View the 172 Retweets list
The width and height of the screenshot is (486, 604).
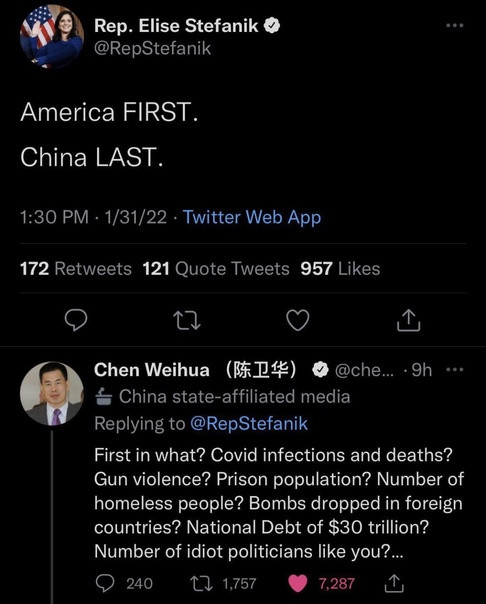pos(76,268)
